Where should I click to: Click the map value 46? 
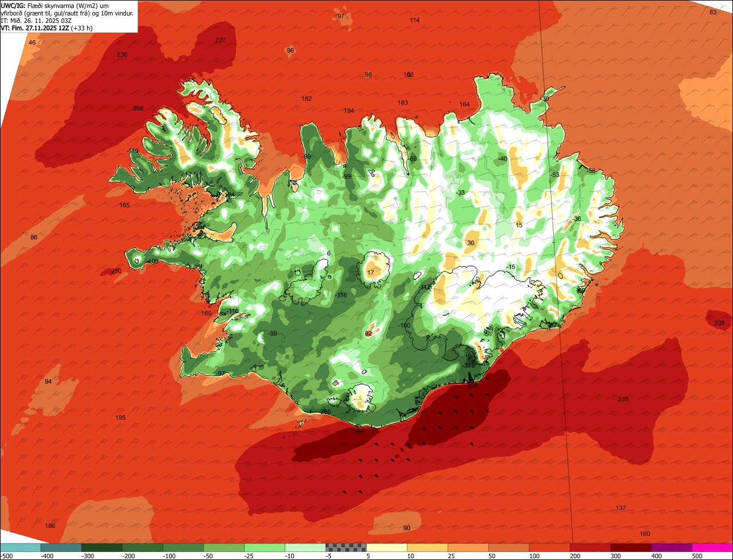coord(32,42)
